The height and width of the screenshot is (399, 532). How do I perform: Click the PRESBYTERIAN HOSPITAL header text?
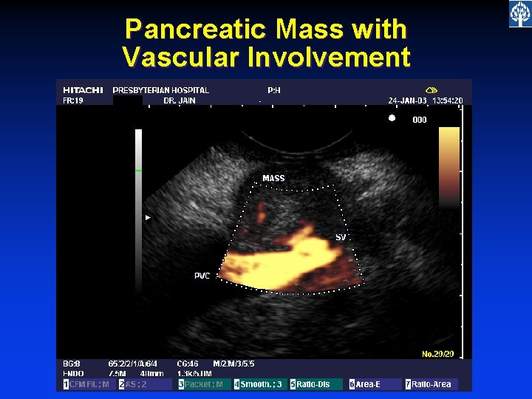(x=161, y=90)
